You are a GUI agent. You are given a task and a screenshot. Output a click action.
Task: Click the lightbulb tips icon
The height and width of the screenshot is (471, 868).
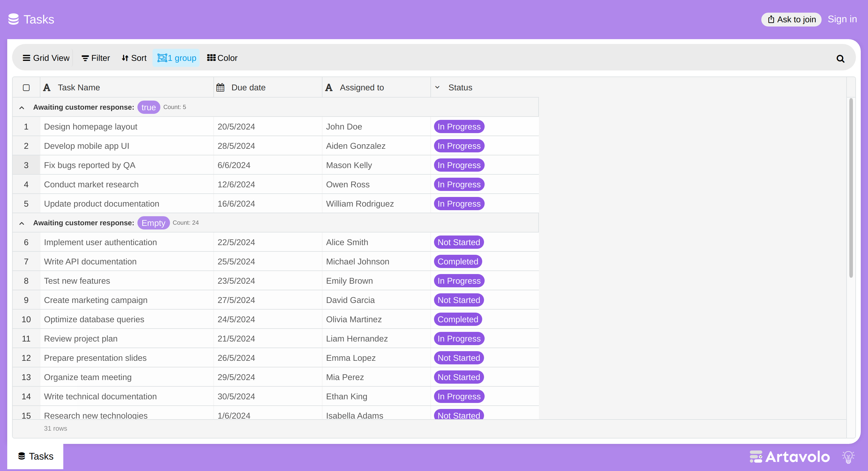pos(848,457)
